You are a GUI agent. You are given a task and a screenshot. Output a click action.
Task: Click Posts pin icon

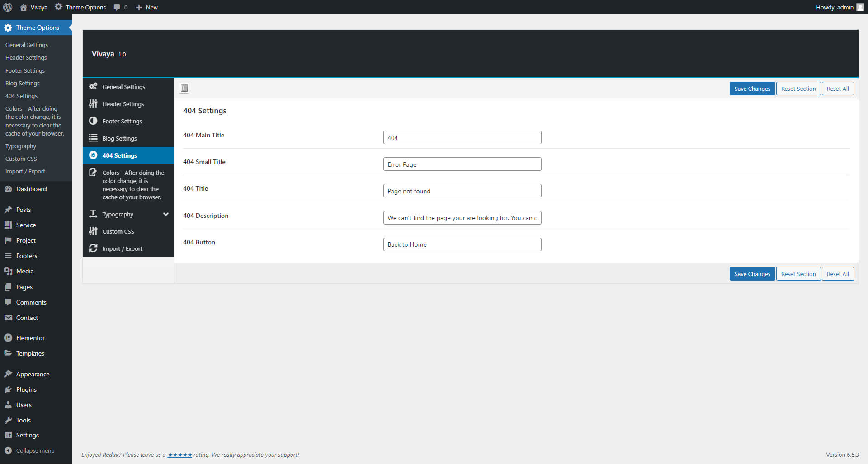tap(8, 210)
